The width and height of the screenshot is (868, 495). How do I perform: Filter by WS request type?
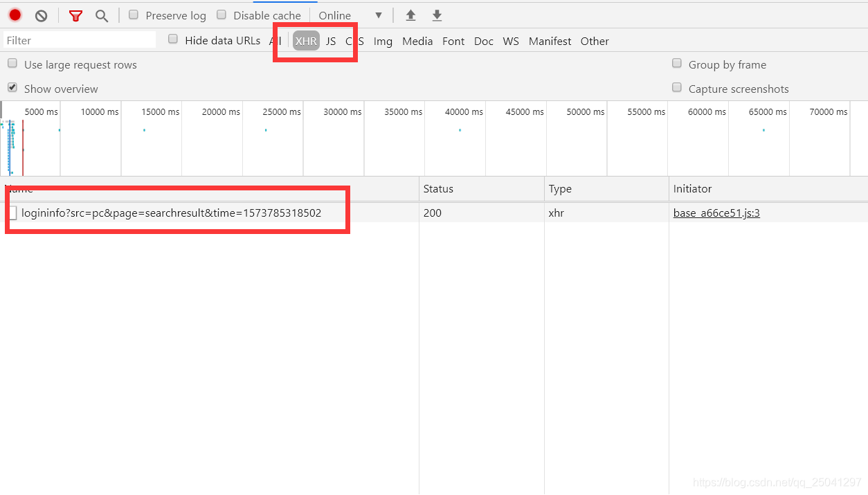511,41
